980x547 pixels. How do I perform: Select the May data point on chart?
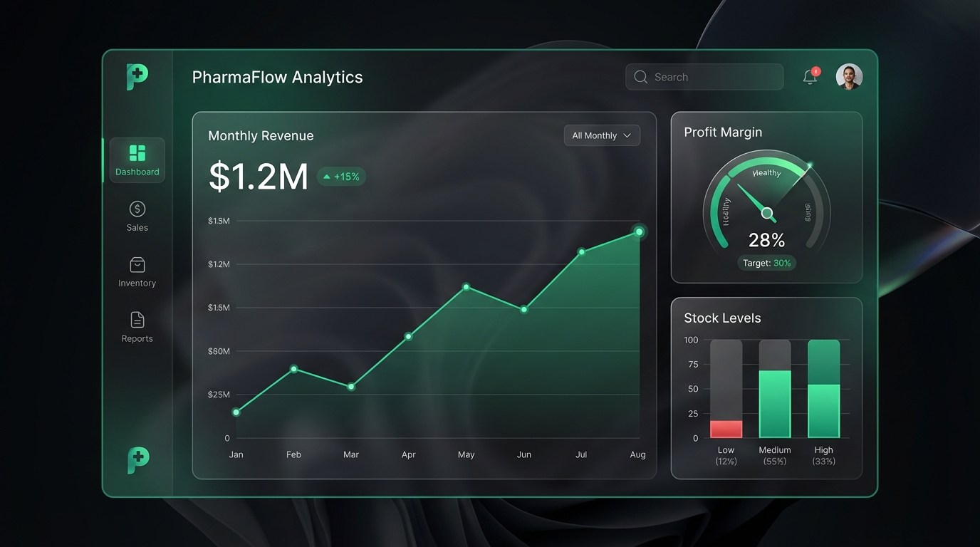pos(466,287)
